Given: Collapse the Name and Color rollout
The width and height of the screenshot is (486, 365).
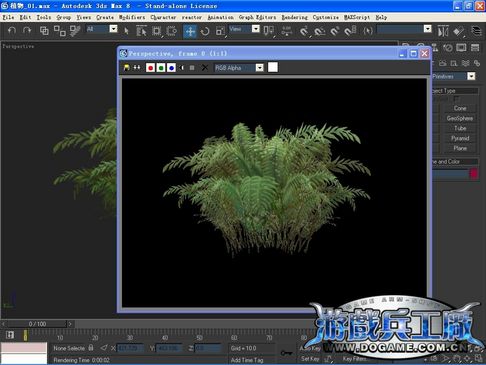Looking at the screenshot, I should 455,162.
